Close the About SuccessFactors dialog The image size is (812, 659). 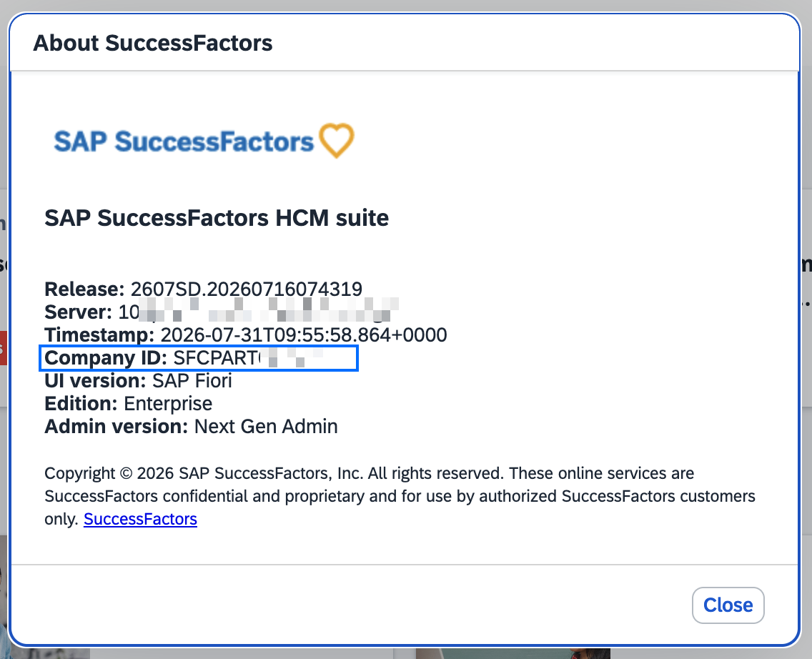[x=728, y=605]
